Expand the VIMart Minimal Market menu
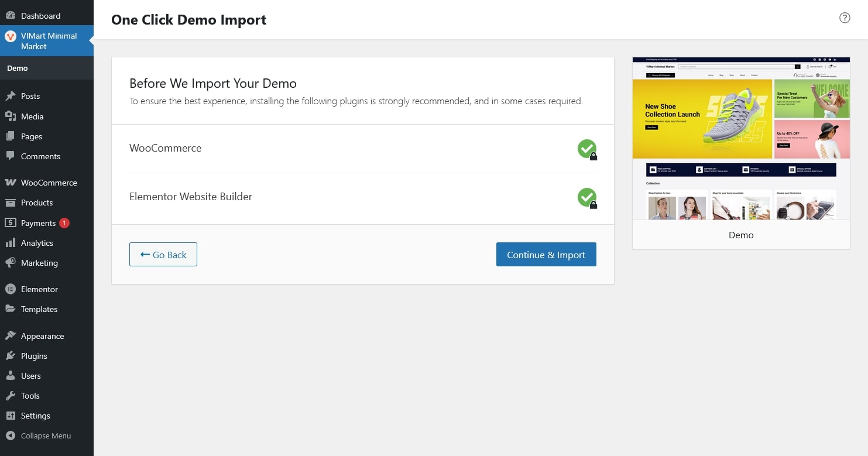 click(49, 41)
